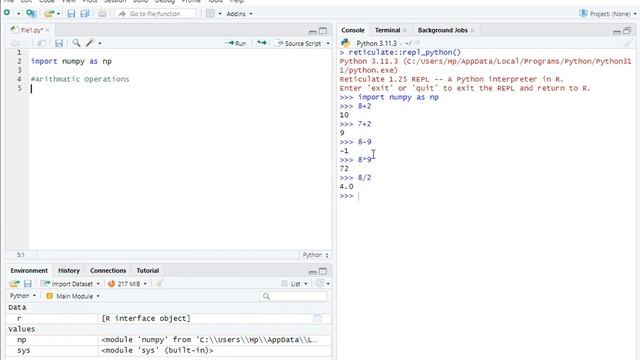
Task: Clear environment objects with broom icon
Action: 160,283
